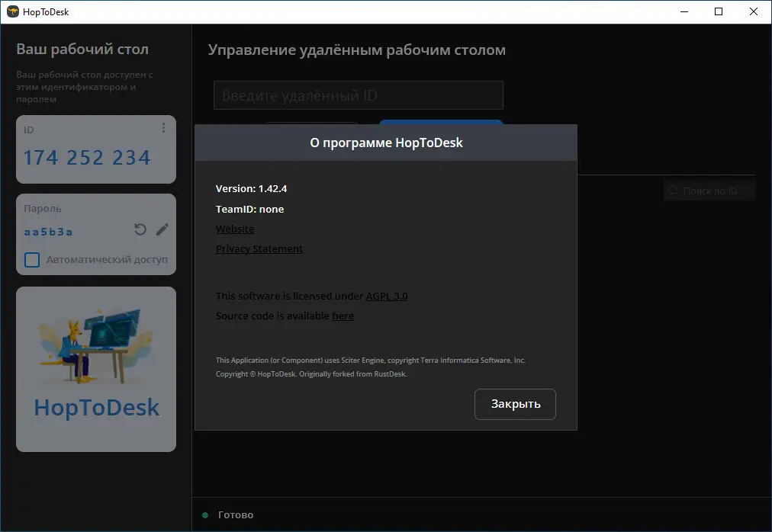Open the AGPL 3.0 license link
Screen dimensions: 772x532
(386, 296)
